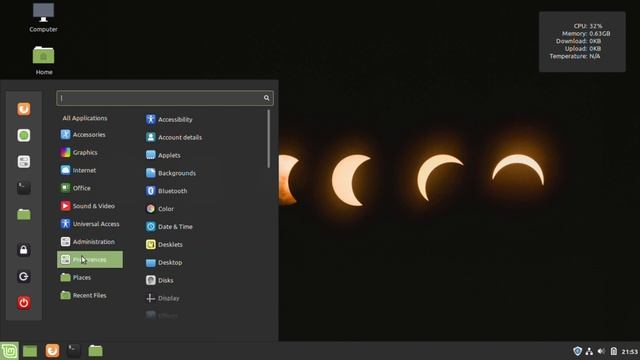The image size is (640, 360).
Task: Select the Home folder desktop icon
Action: tap(44, 60)
